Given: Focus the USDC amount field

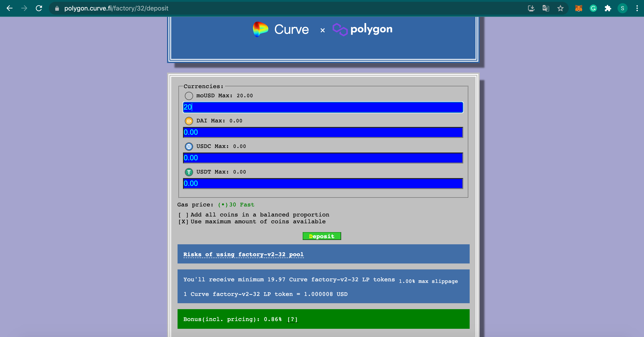Looking at the screenshot, I should click(323, 158).
